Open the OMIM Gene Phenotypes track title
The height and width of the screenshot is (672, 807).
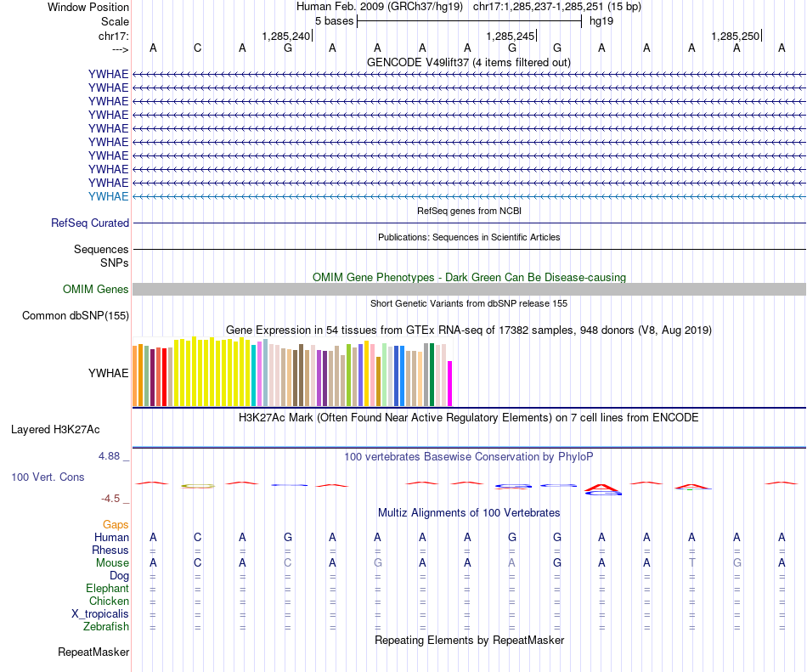point(469,277)
